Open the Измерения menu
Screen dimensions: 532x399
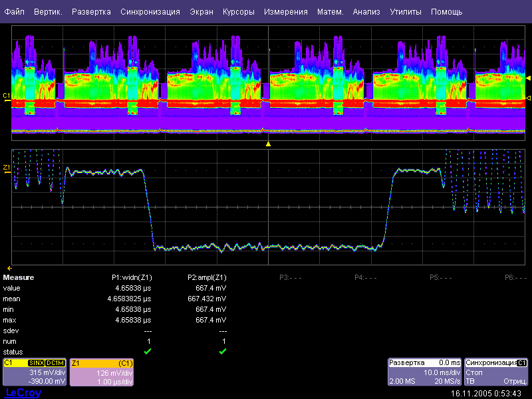coord(285,12)
